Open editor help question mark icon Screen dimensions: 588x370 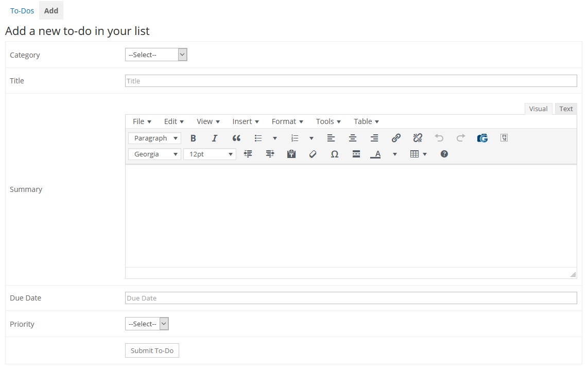444,154
